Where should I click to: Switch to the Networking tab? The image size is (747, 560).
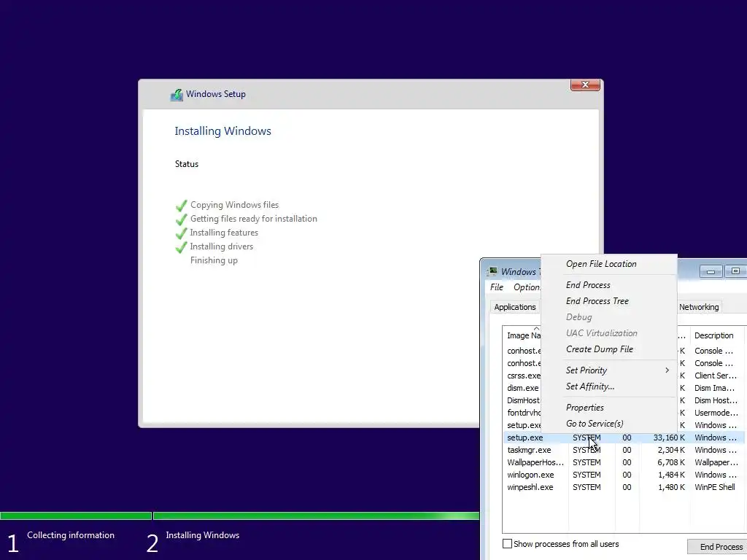pyautogui.click(x=698, y=307)
